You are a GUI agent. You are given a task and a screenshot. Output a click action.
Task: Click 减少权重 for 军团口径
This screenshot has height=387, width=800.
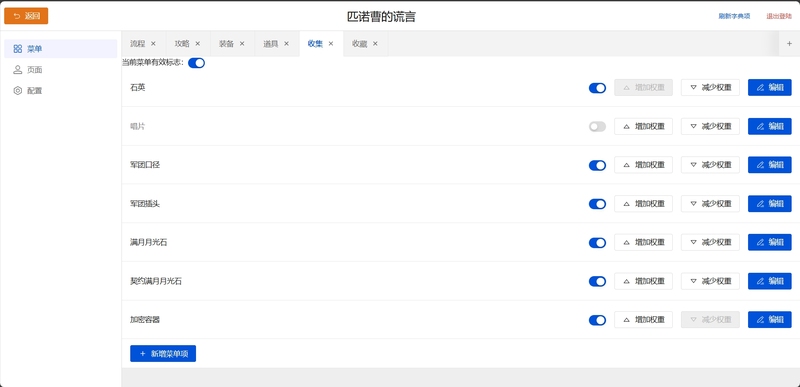coord(710,165)
